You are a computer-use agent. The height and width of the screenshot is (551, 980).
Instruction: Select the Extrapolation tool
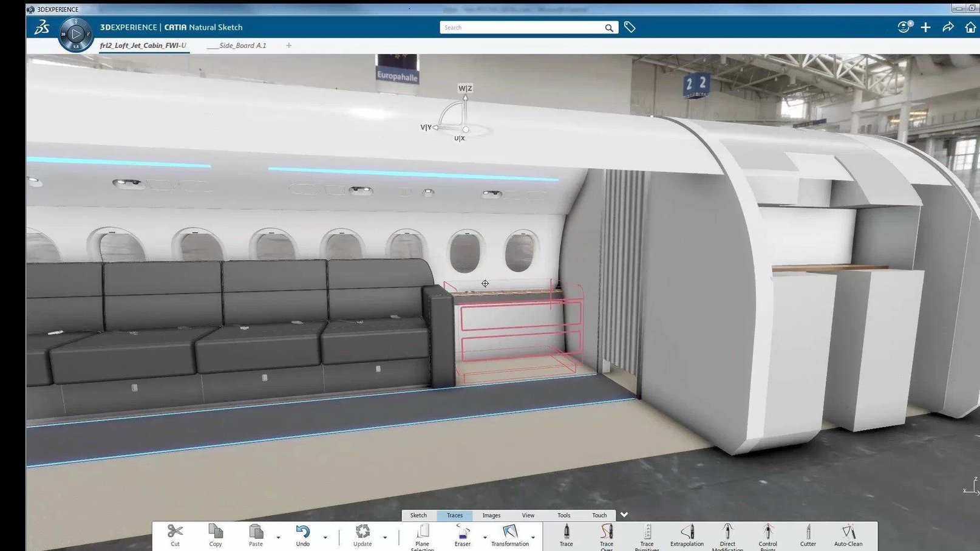pos(687,536)
